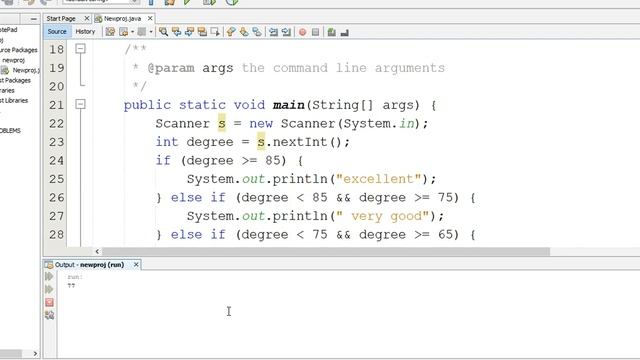Select Test Libraries node
This screenshot has height=360, width=640.
[x=14, y=100]
